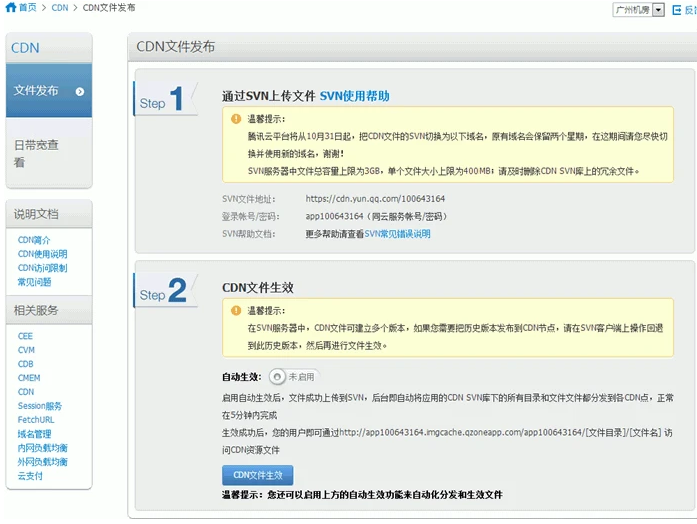Open the CDN简介 document link
The image size is (697, 524).
coord(34,240)
